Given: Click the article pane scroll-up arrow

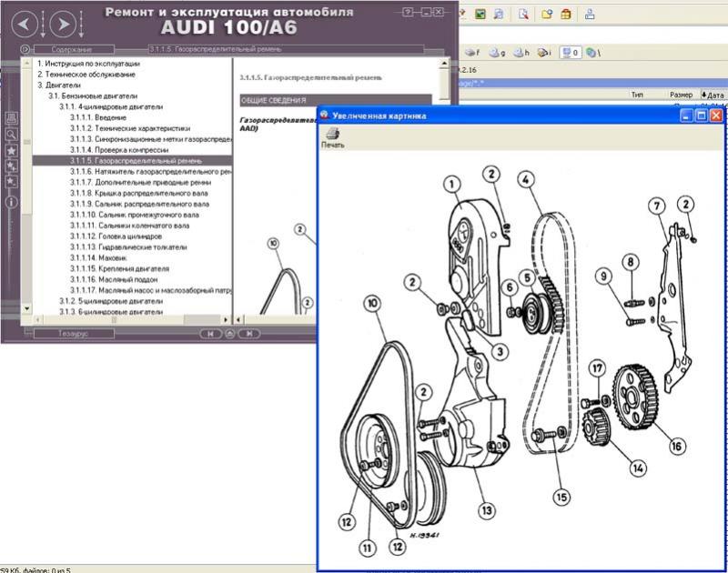Looking at the screenshot, I should click(444, 63).
